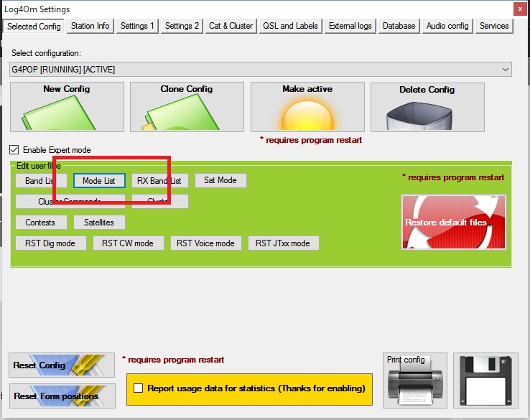Screen dimensions: 530x420
Task: Open the Station Info tab
Action: pyautogui.click(x=90, y=26)
